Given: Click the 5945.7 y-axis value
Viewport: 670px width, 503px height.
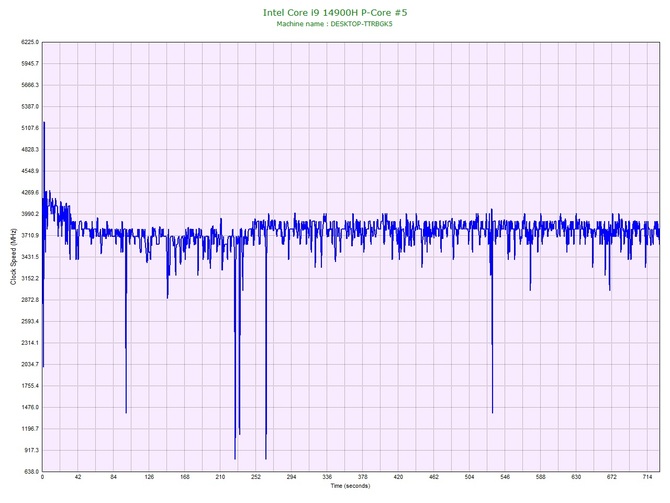Looking at the screenshot, I should click(x=30, y=64).
